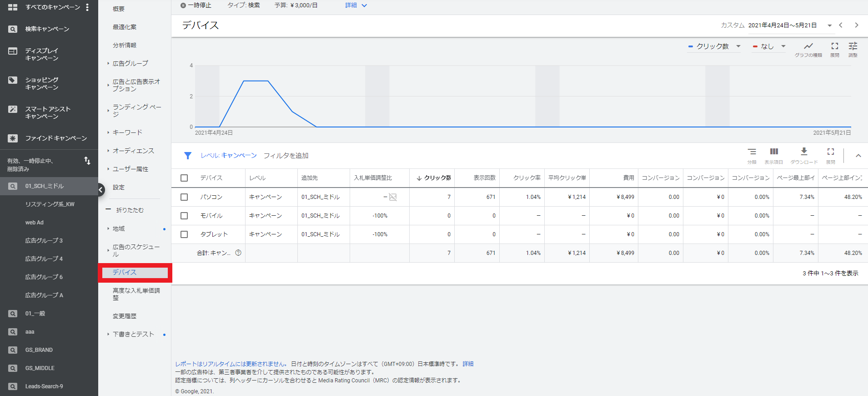
Task: Open the なし second metric dropdown
Action: tap(769, 46)
